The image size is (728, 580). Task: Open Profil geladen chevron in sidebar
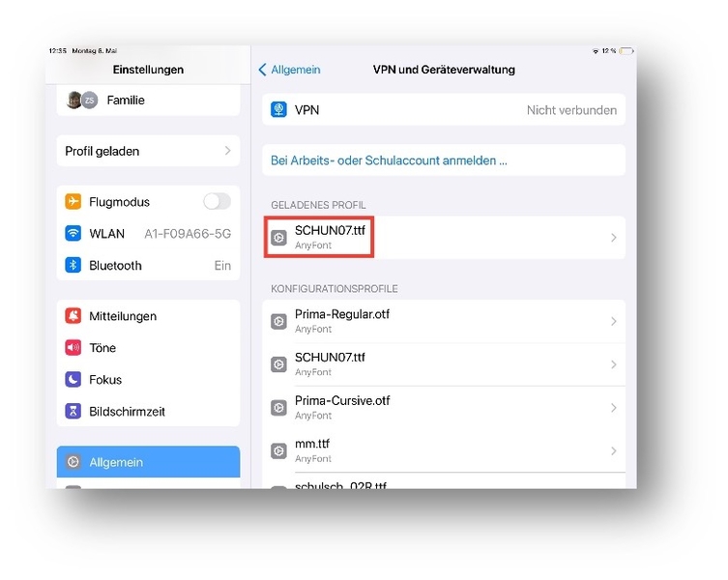tap(227, 151)
